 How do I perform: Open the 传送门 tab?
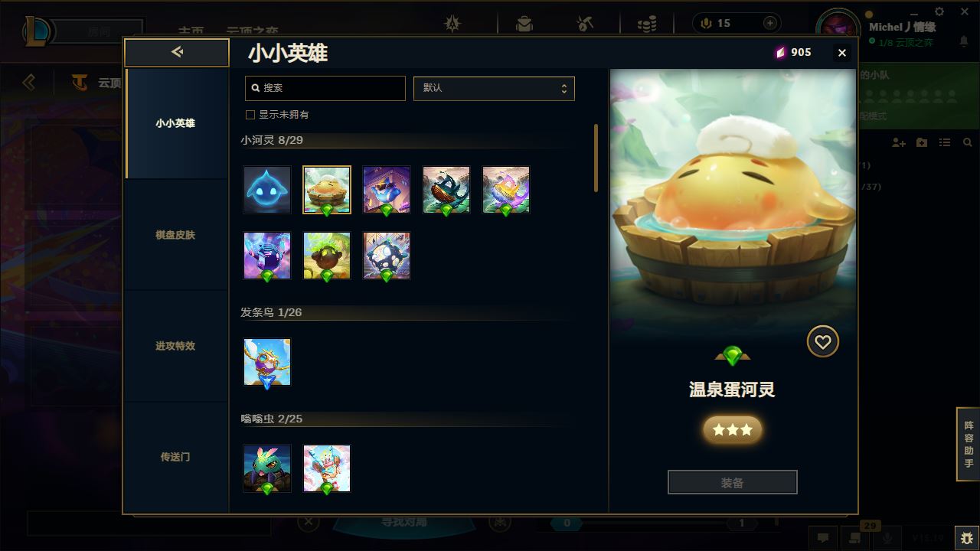pyautogui.click(x=175, y=457)
